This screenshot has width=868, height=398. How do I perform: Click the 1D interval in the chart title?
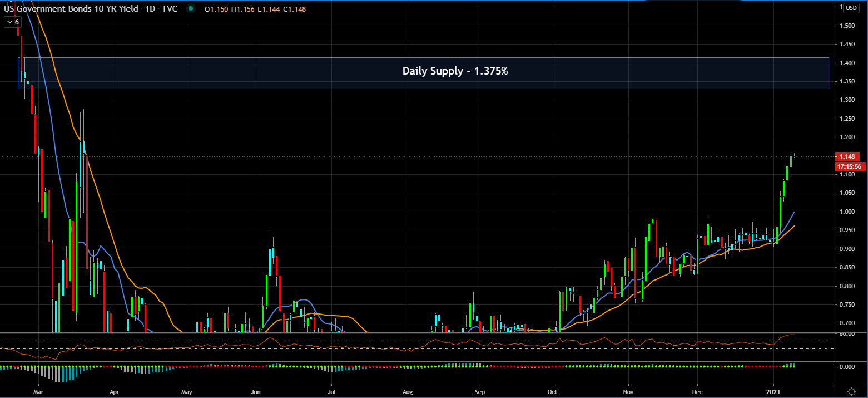click(x=151, y=9)
